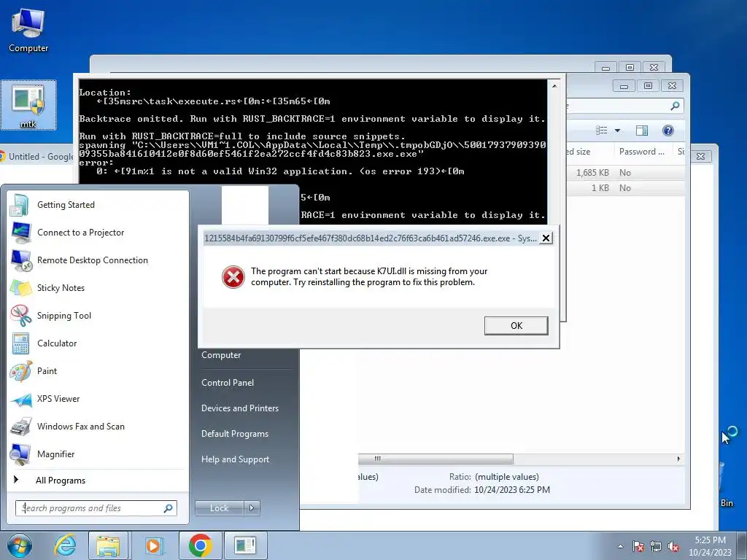
Task: Launch Magnifier from Start menu
Action: 98,454
